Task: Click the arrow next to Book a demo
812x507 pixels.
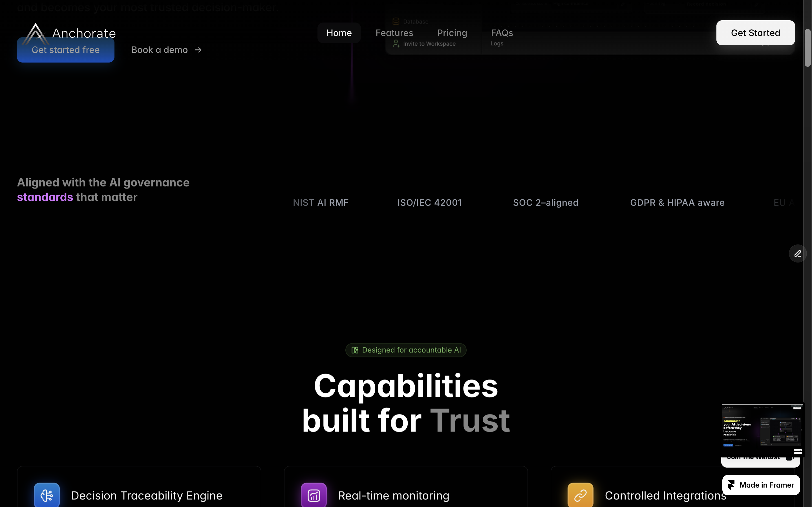Action: [x=198, y=50]
